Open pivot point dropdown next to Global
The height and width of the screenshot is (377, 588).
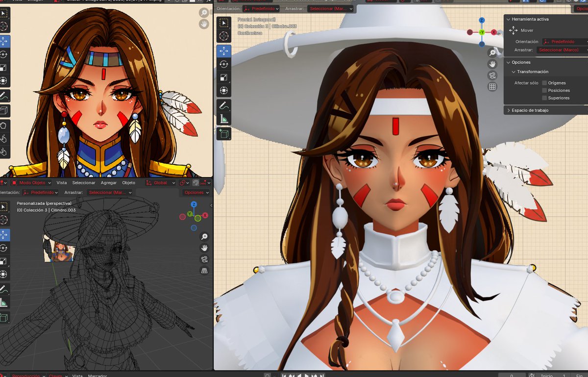click(184, 183)
